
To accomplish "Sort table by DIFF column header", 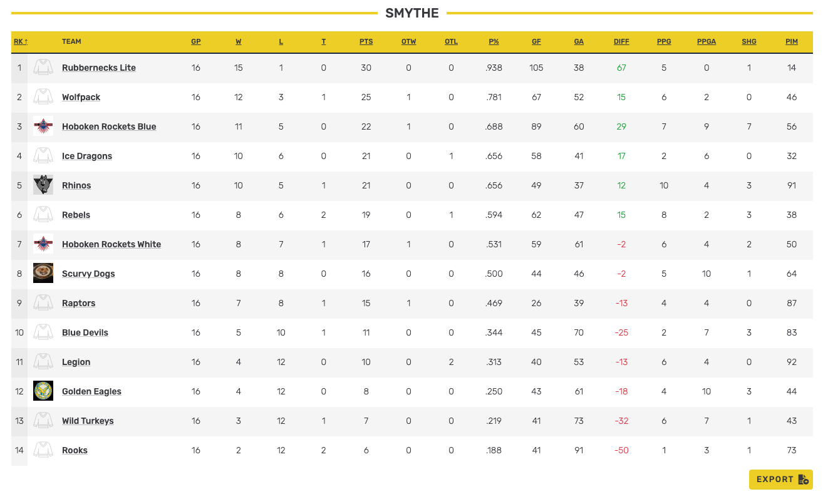I will tap(621, 42).
